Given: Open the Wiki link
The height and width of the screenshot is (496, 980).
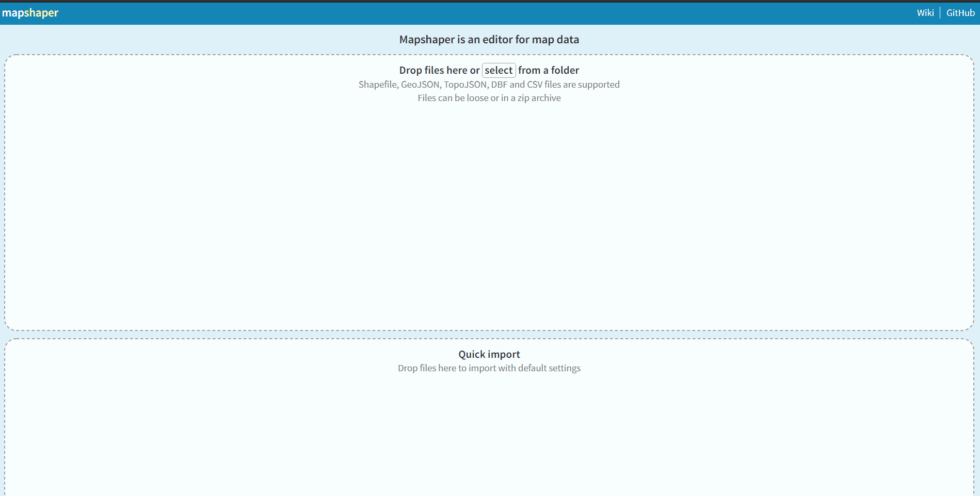Looking at the screenshot, I should 925,13.
